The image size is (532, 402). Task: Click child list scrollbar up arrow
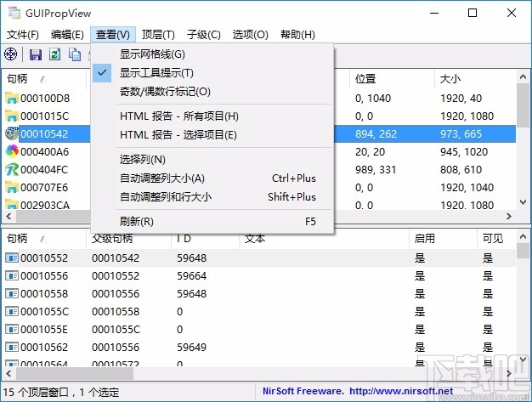(524, 236)
